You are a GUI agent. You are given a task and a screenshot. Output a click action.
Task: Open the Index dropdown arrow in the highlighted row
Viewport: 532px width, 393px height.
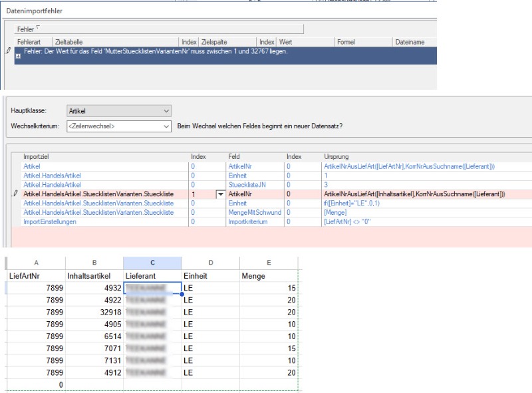[221, 194]
